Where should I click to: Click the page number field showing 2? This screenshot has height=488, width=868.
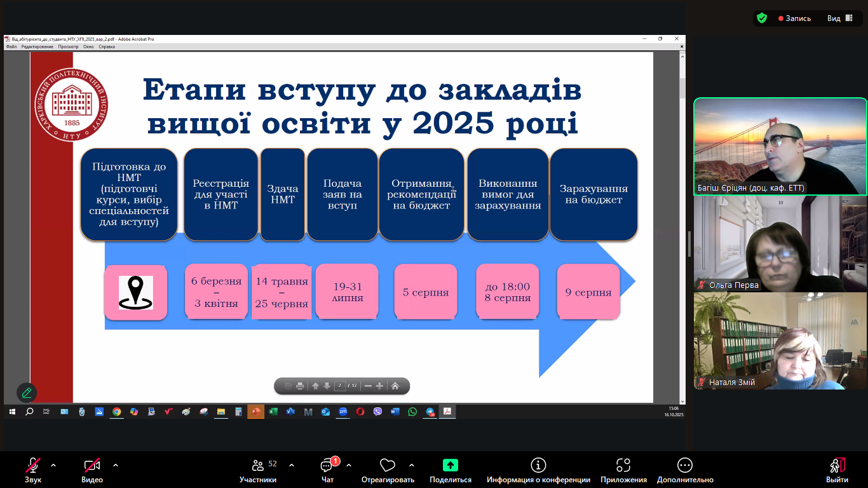(x=340, y=386)
